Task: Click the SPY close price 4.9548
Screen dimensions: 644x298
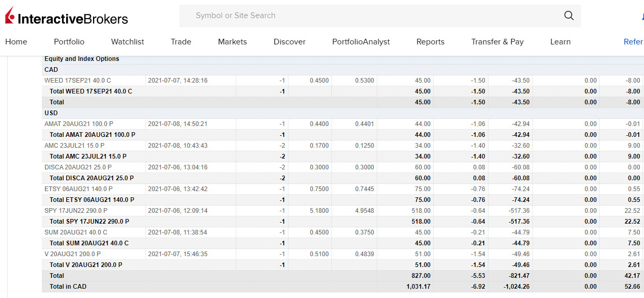Action: (364, 211)
